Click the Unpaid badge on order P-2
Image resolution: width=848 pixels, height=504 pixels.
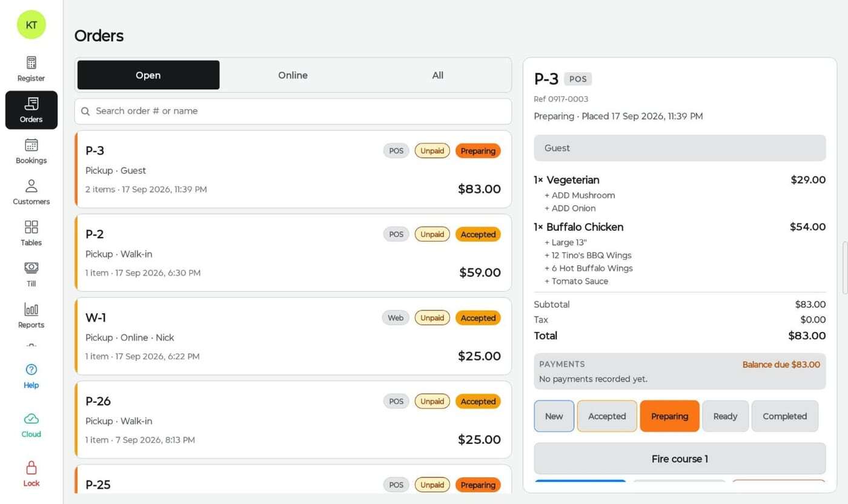click(x=432, y=234)
